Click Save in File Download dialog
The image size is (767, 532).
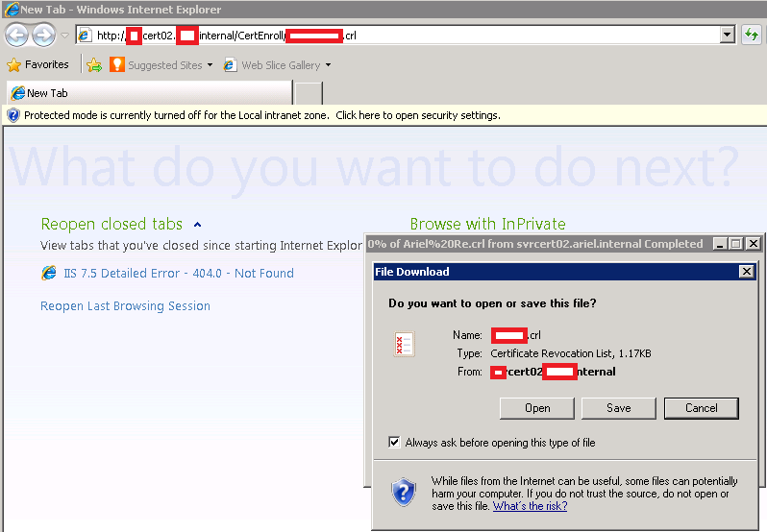[x=618, y=408]
